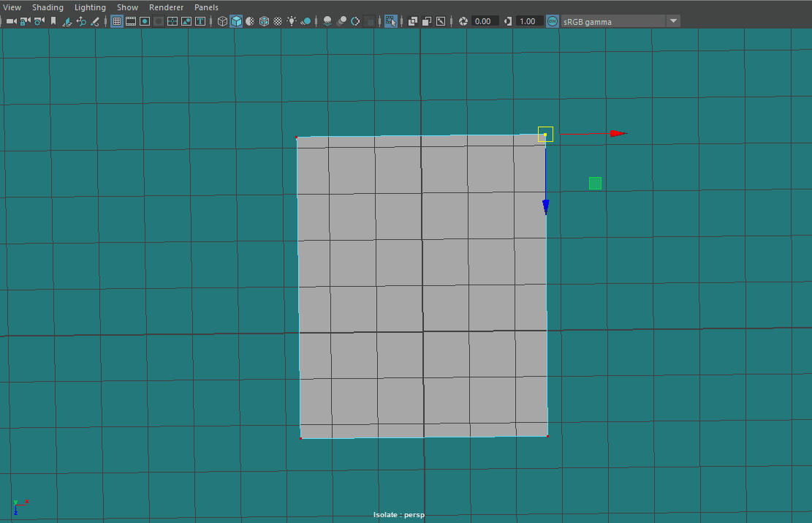Toggle the Safe Title icon
Viewport: 812px width, 523px height.
pos(200,21)
